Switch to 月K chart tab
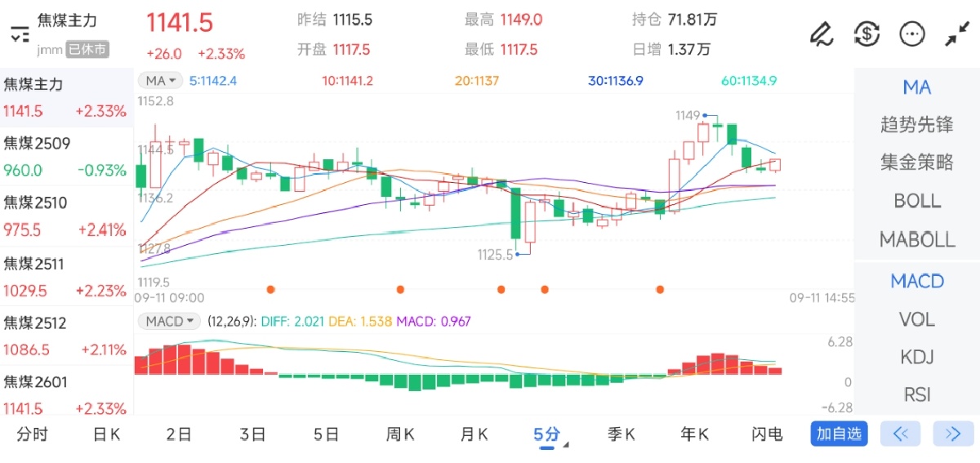The width and height of the screenshot is (980, 463). click(x=474, y=434)
